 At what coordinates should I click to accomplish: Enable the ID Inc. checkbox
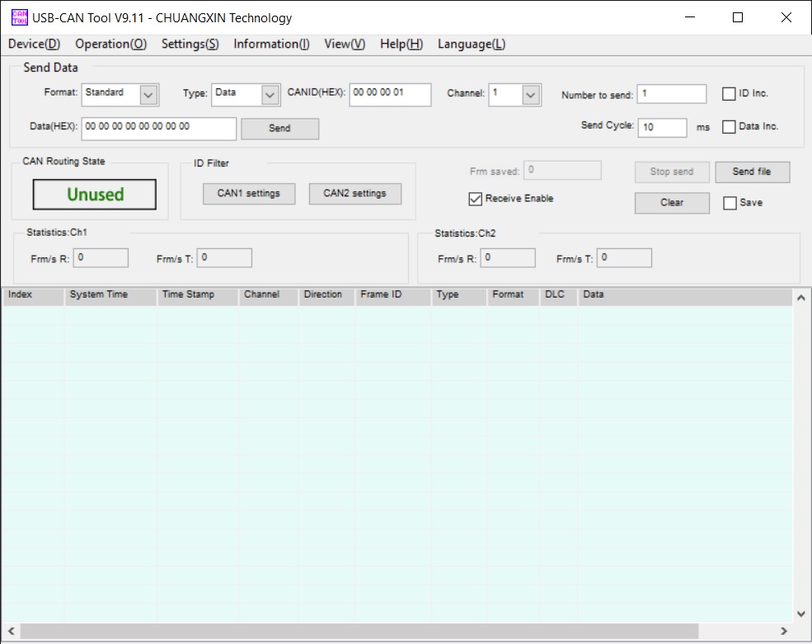coord(729,94)
